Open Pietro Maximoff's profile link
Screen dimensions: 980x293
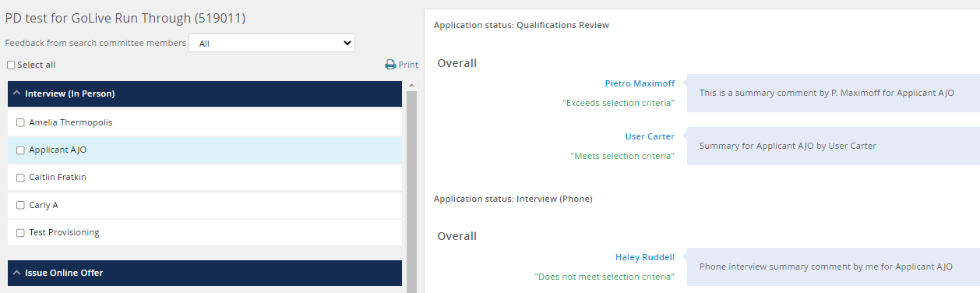(640, 83)
